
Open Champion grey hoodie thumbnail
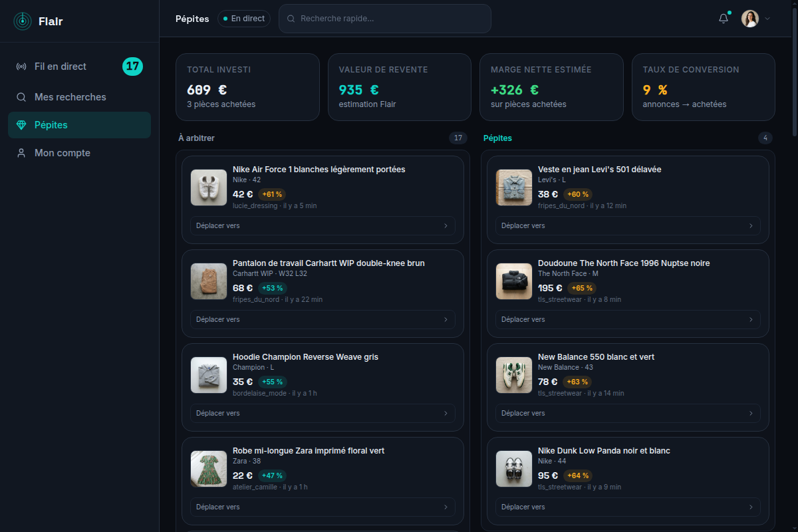pyautogui.click(x=209, y=375)
